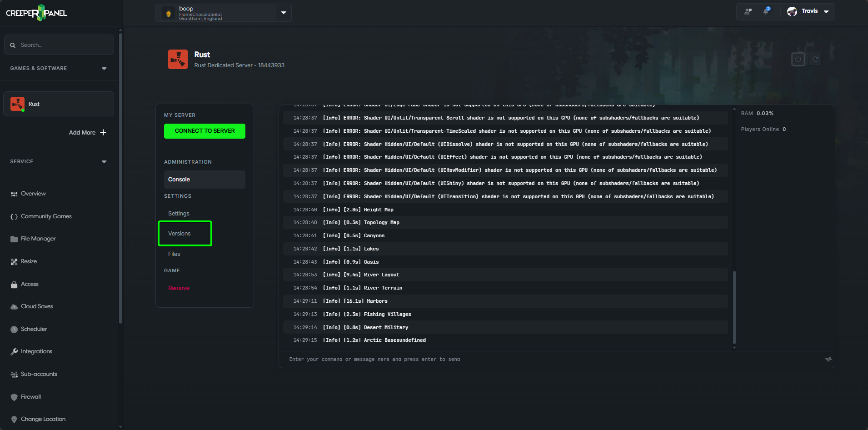The width and height of the screenshot is (868, 430).
Task: Click "Rust Dedicated Server - 18443933" subtitle
Action: point(239,65)
